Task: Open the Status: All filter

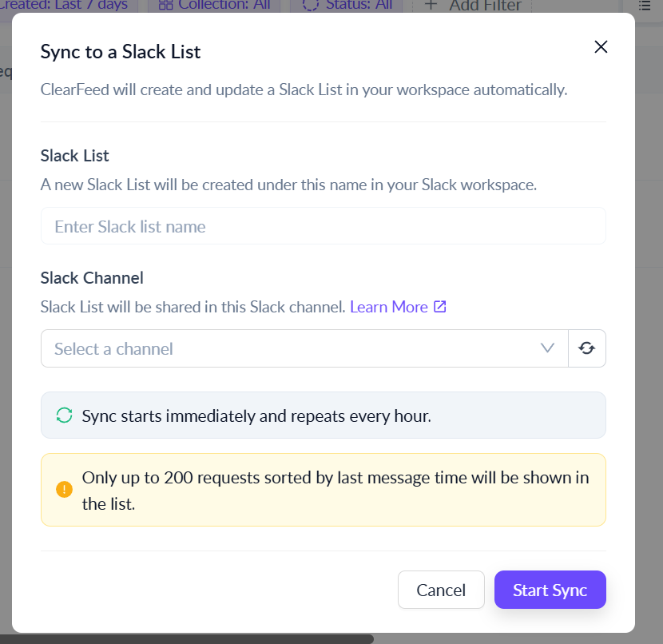Action: [x=347, y=6]
